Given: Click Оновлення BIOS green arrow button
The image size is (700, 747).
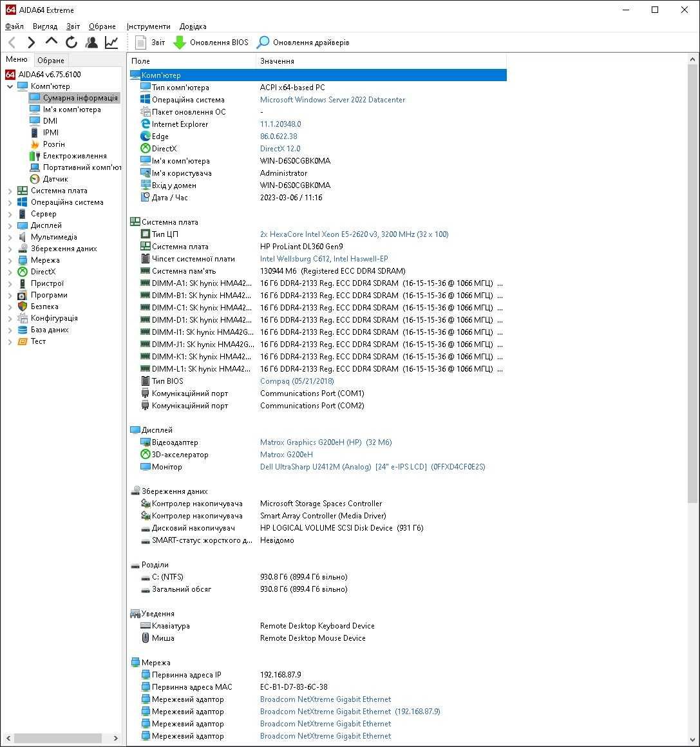Looking at the screenshot, I should (x=211, y=43).
